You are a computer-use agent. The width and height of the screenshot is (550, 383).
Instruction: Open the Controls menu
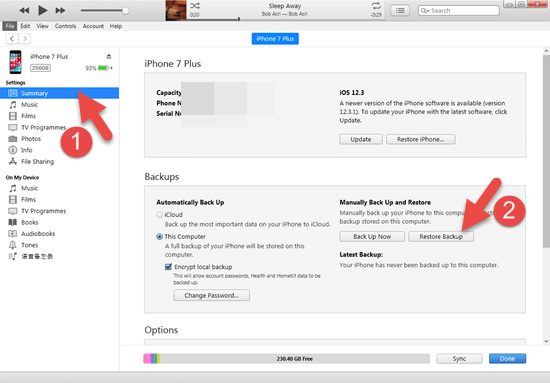point(65,26)
